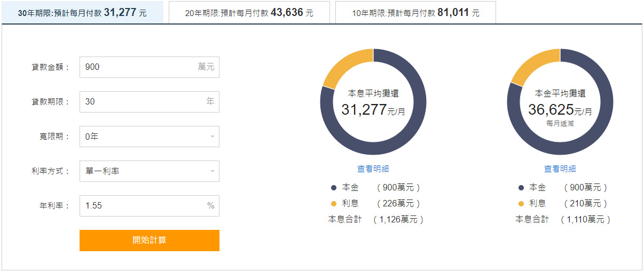Click the 利率方式 dropdown arrow icon
Viewport: 644px width, 272px height.
(212, 172)
